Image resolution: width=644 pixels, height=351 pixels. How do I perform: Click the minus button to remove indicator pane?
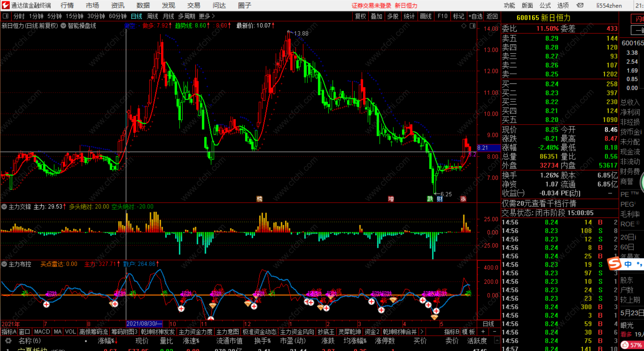coord(494,332)
